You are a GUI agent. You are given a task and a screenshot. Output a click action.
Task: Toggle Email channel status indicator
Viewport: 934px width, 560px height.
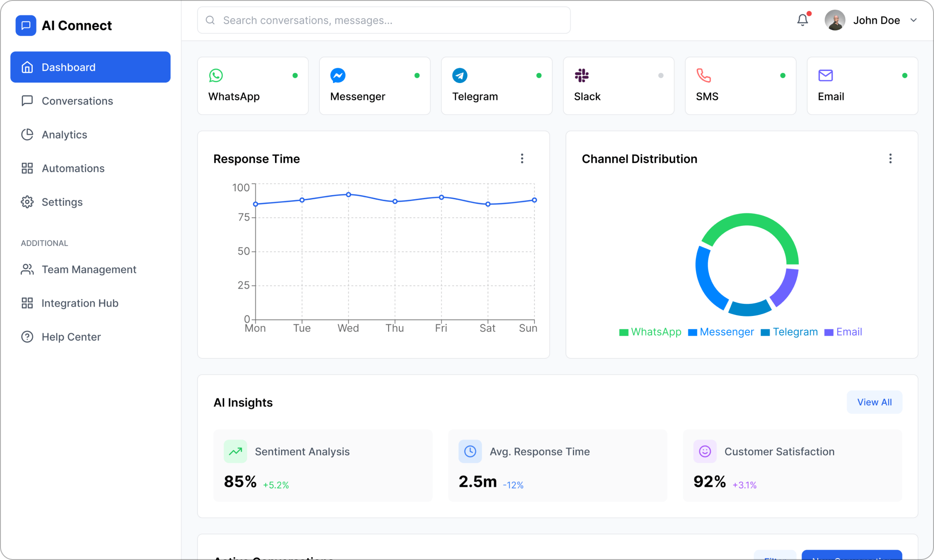[x=905, y=75]
